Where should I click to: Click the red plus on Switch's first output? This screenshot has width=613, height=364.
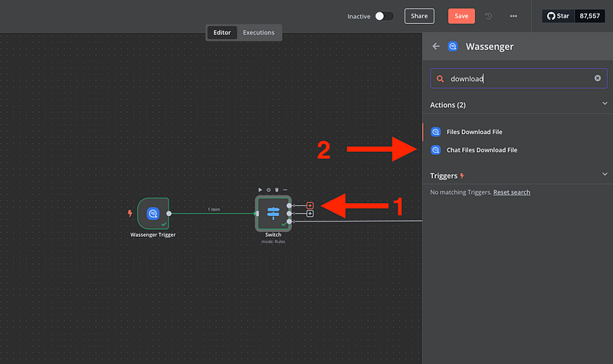(310, 205)
